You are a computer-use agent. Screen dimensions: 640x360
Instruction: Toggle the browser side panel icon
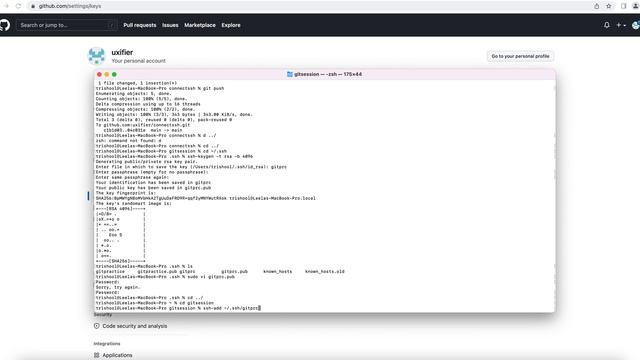[x=623, y=6]
